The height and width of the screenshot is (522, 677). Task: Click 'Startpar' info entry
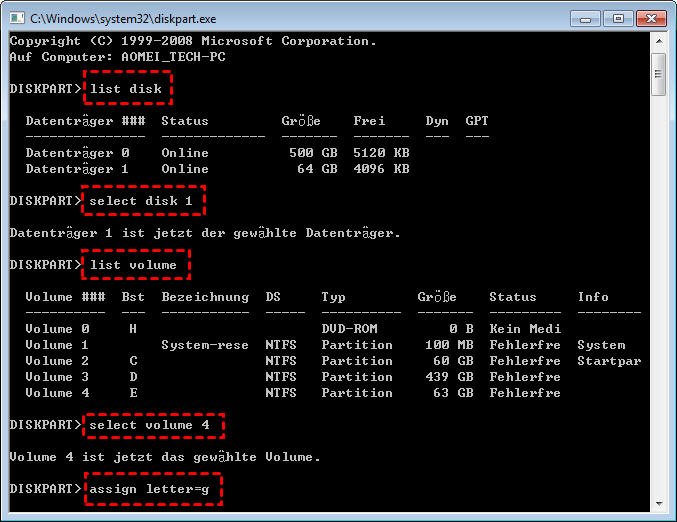(609, 361)
